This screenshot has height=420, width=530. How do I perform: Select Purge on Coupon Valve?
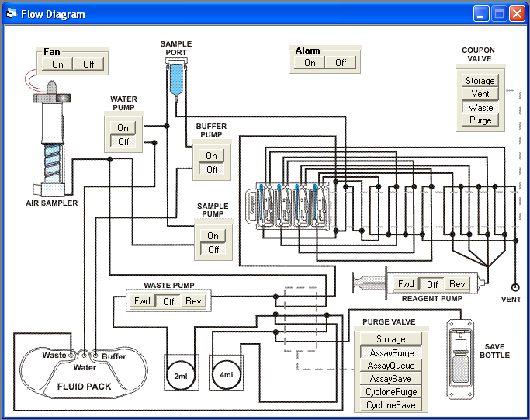click(480, 120)
